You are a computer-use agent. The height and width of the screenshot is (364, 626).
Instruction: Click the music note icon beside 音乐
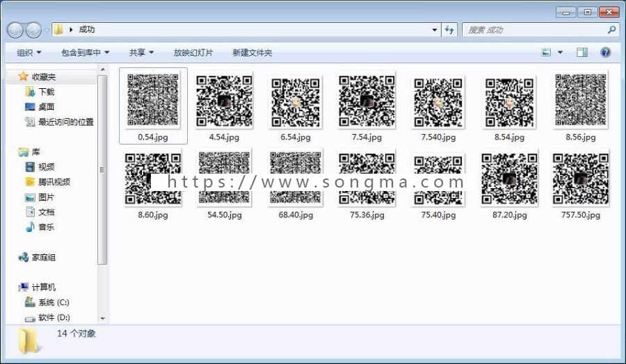coord(30,227)
